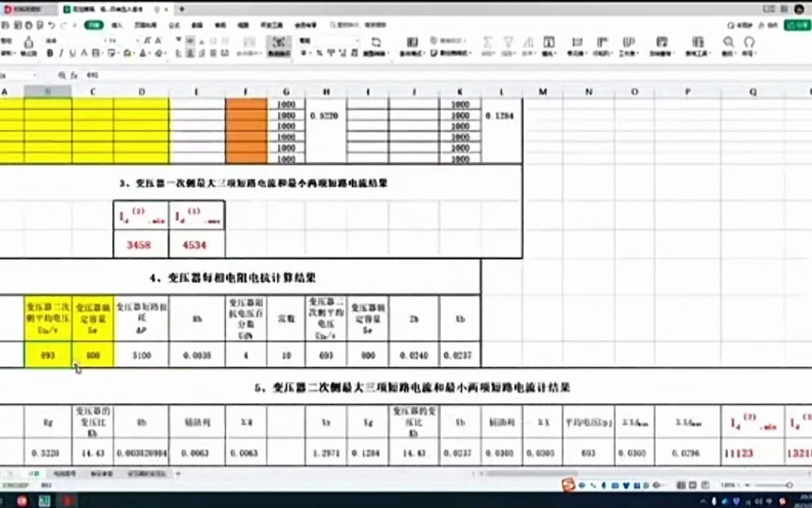Click red value 3458 cell
The width and height of the screenshot is (812, 508).
coord(141,245)
